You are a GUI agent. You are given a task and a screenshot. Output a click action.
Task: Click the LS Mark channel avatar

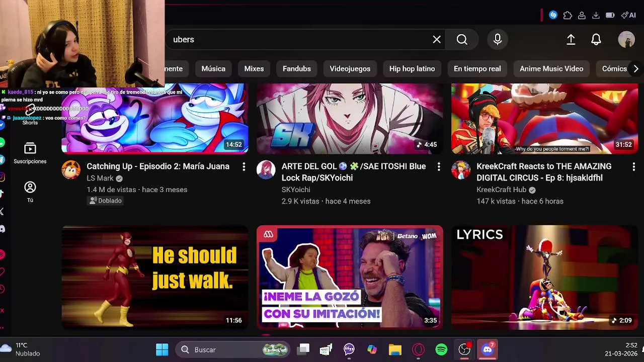tap(71, 170)
